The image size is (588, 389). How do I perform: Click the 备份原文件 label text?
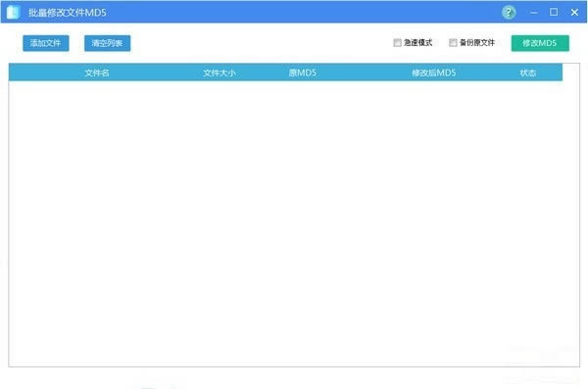tap(477, 43)
